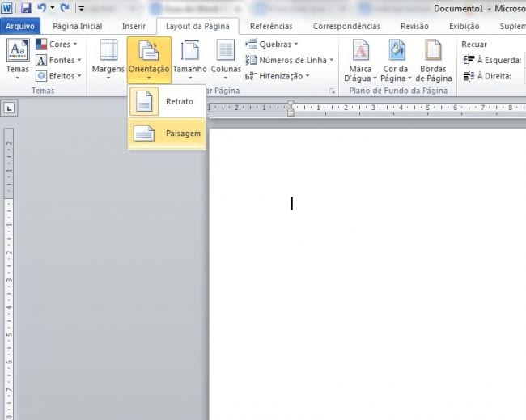The image size is (526, 420).
Task: Switch to the Página Inicial tab
Action: tap(77, 26)
